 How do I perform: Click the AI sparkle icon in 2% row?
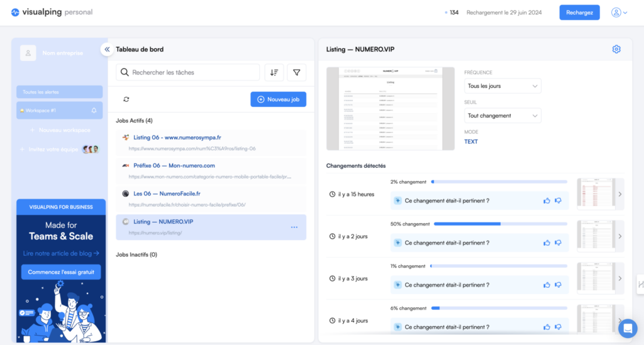point(397,200)
